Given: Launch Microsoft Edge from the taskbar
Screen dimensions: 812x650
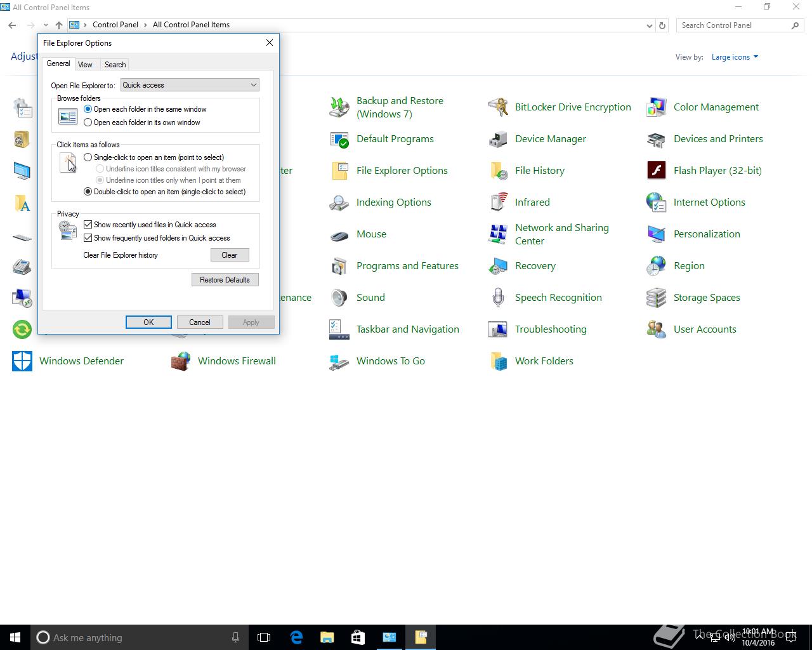Looking at the screenshot, I should click(296, 637).
